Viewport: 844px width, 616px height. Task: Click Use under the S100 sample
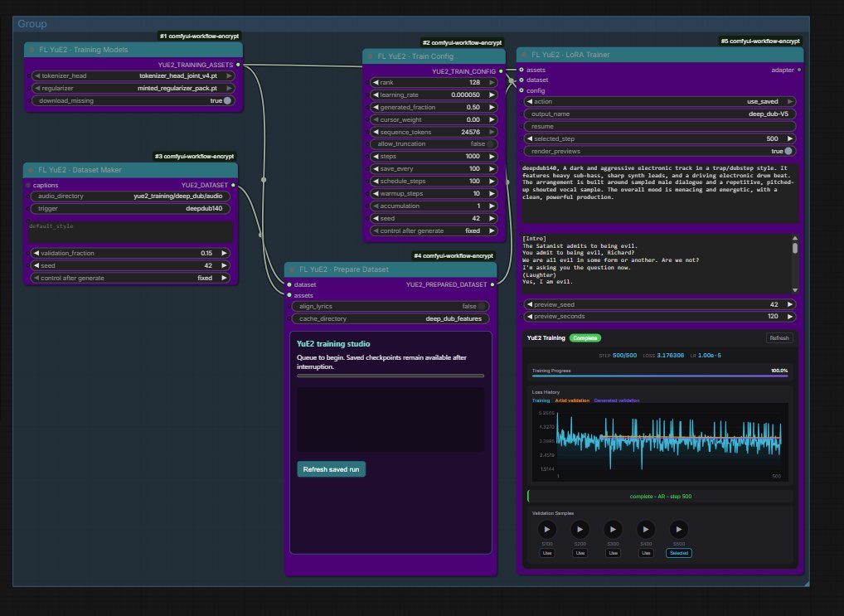point(547,553)
